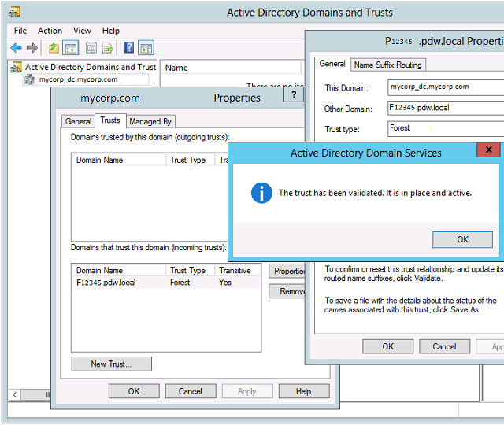Click the Trust type field showing Forest
This screenshot has height=425, width=504.
click(446, 128)
